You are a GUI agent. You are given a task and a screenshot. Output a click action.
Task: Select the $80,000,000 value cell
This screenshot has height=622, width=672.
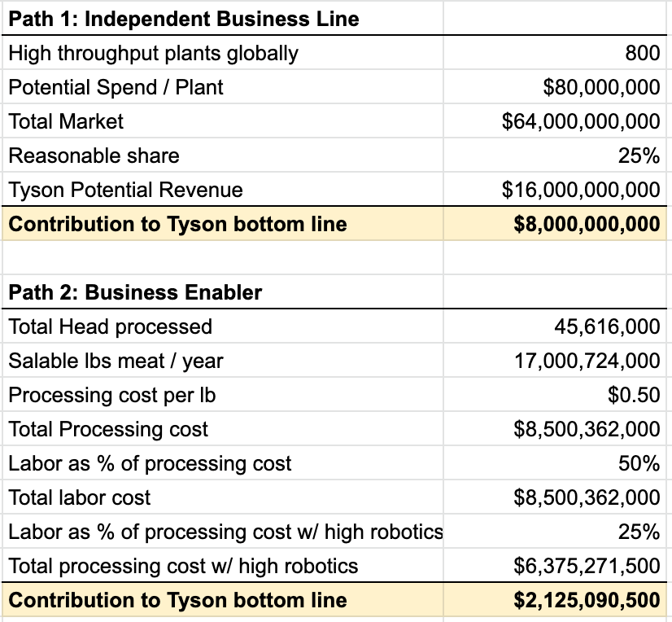coord(555,87)
